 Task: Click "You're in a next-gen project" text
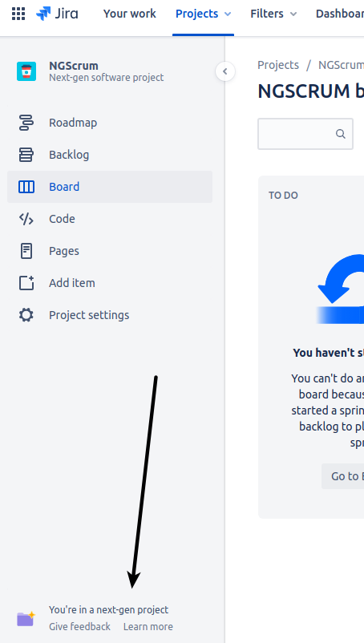[x=108, y=610]
